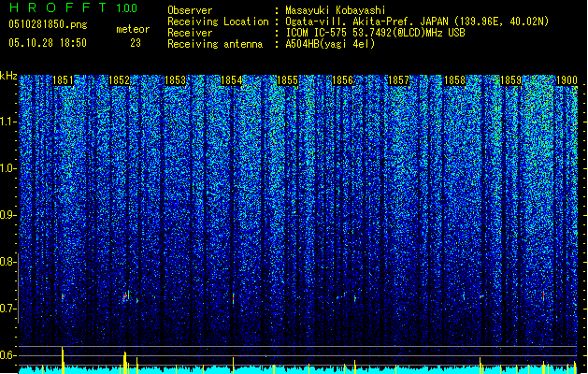Screen dimensions: 588x374
Task: Click the observer name Masayuki Kobayashi
Action: pyautogui.click(x=336, y=10)
